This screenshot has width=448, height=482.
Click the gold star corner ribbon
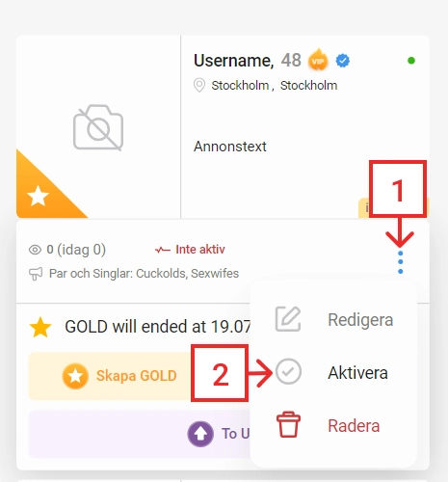point(45,188)
